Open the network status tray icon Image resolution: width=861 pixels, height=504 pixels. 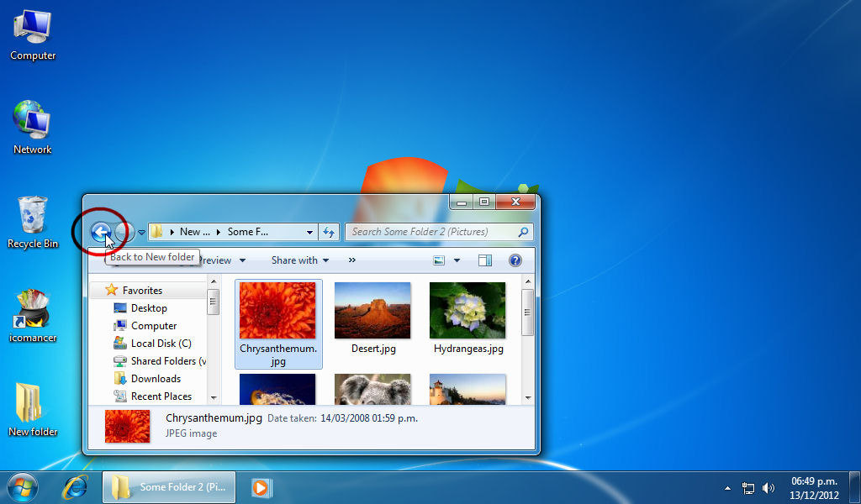[747, 487]
